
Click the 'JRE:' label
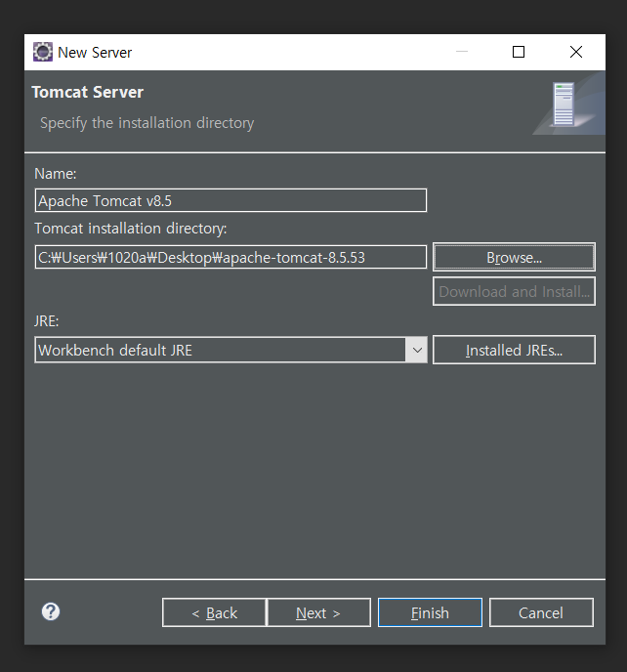point(46,321)
